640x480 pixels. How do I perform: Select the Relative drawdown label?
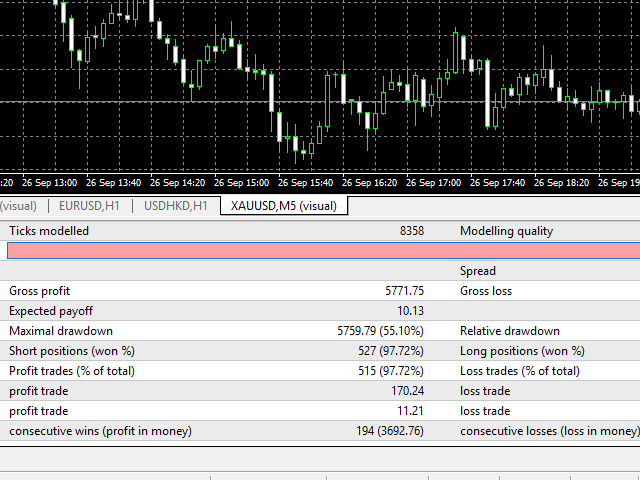pyautogui.click(x=510, y=331)
